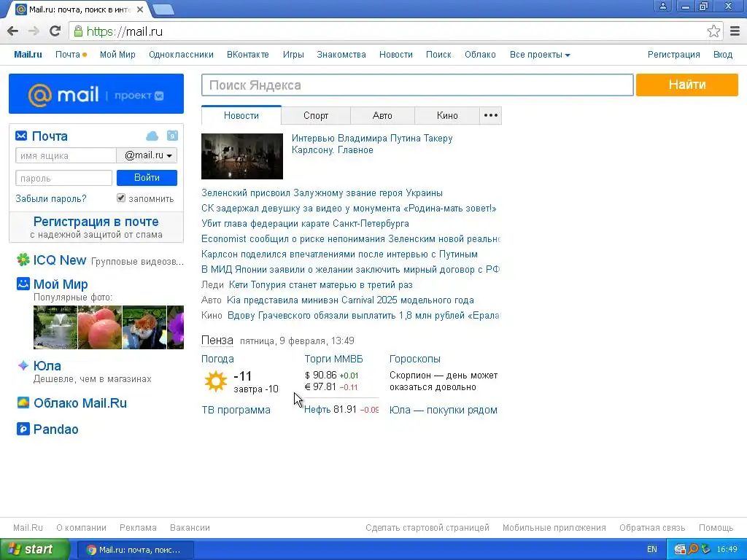The height and width of the screenshot is (560, 747).
Task: Open the Помощь footer link
Action: (x=716, y=528)
